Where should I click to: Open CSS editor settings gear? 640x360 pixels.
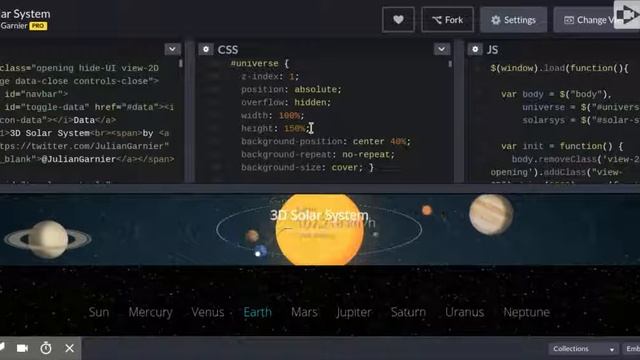[206, 49]
